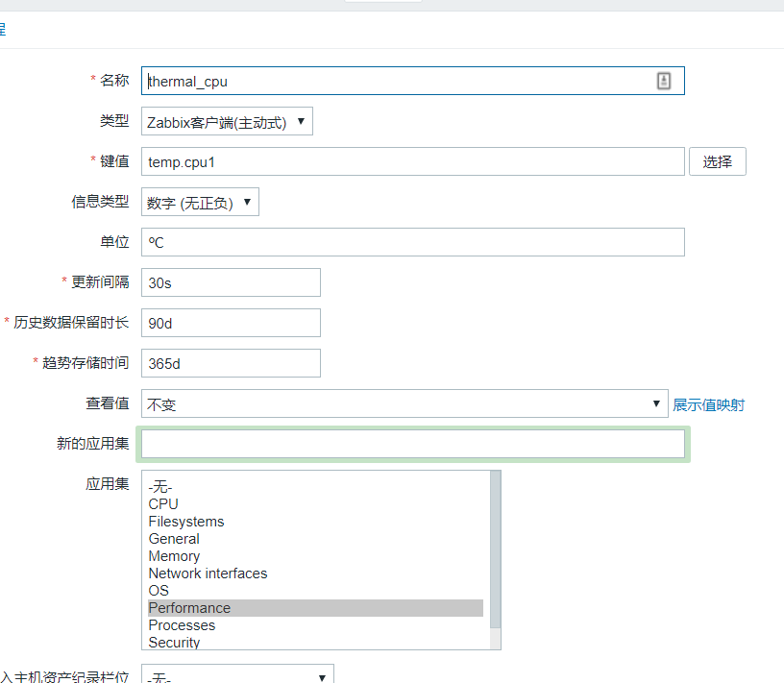Select General in the 应用集 list

point(315,539)
